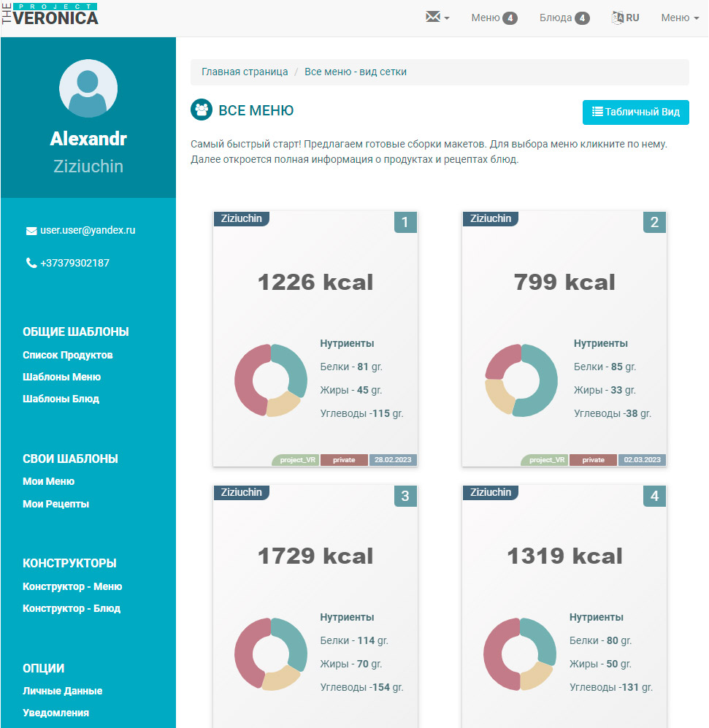
Task: Open the envelope messages dropdown in navbar
Action: point(437,18)
